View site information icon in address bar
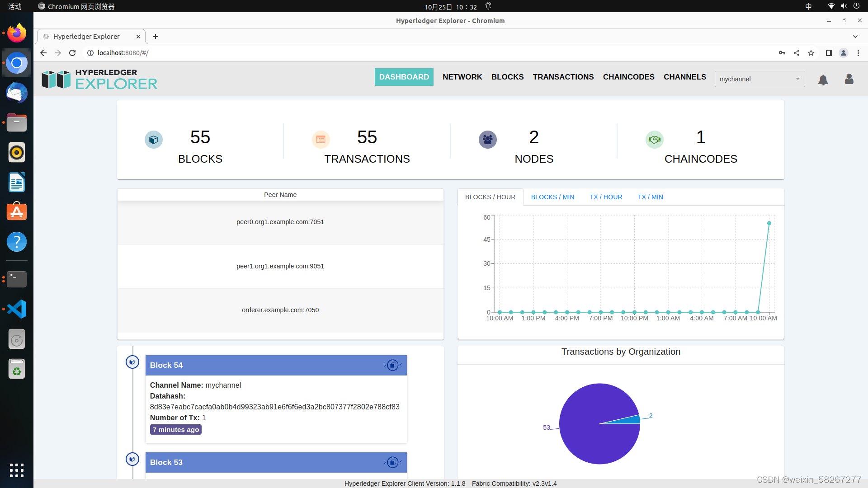This screenshot has height=488, width=868. pyautogui.click(x=90, y=53)
